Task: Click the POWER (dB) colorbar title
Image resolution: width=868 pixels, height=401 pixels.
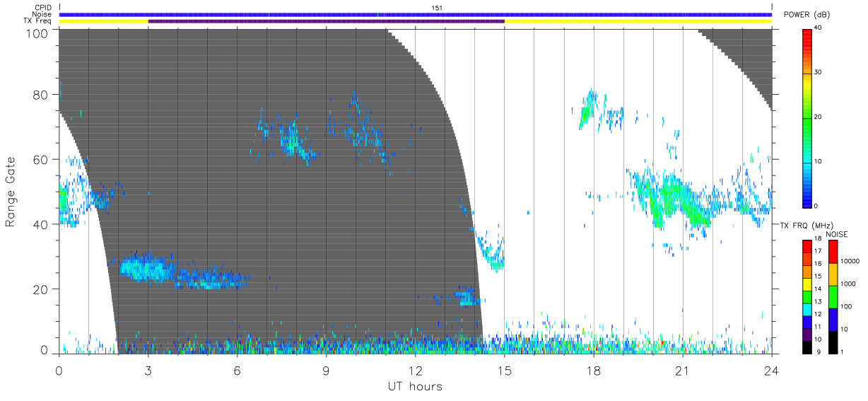Action: pos(808,15)
